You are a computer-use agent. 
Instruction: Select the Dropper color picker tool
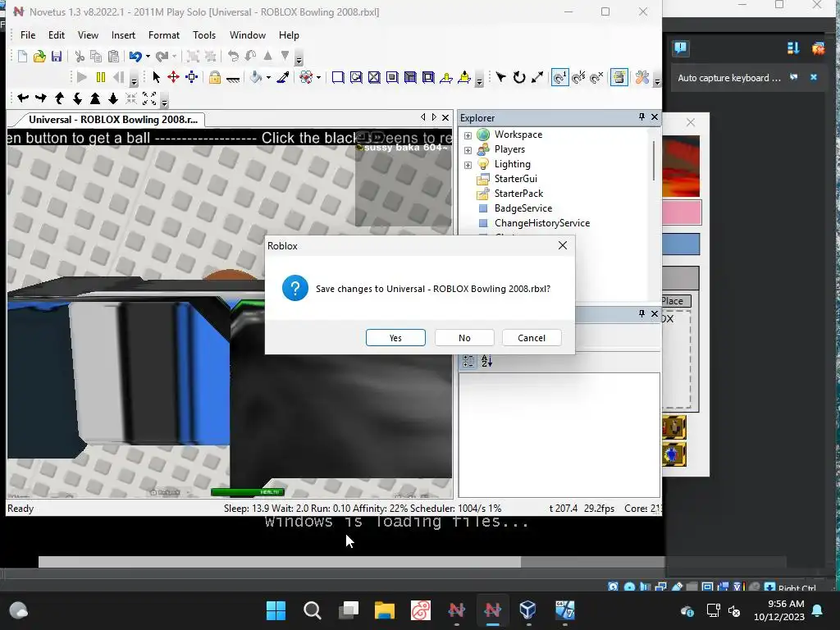(283, 77)
